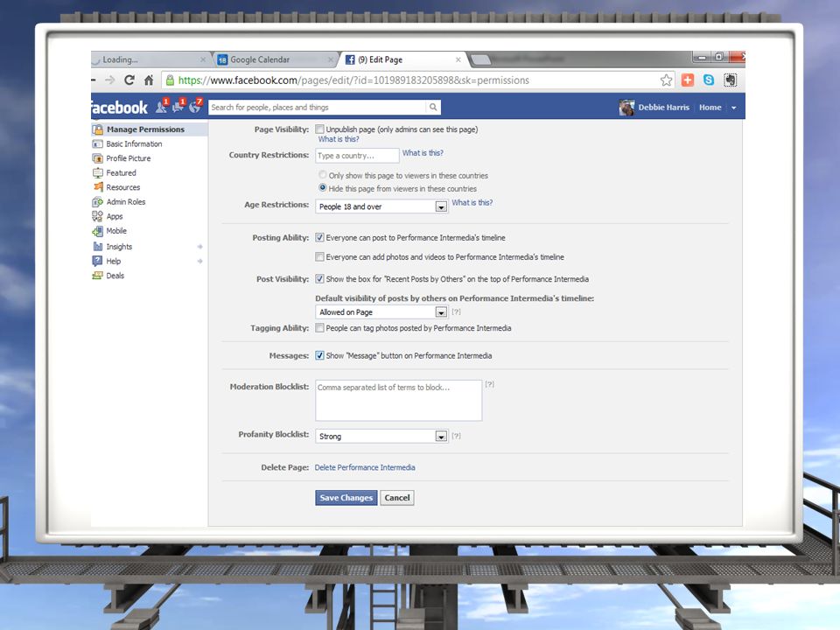Click the Mobile sidebar icon
840x630 pixels.
click(x=97, y=231)
